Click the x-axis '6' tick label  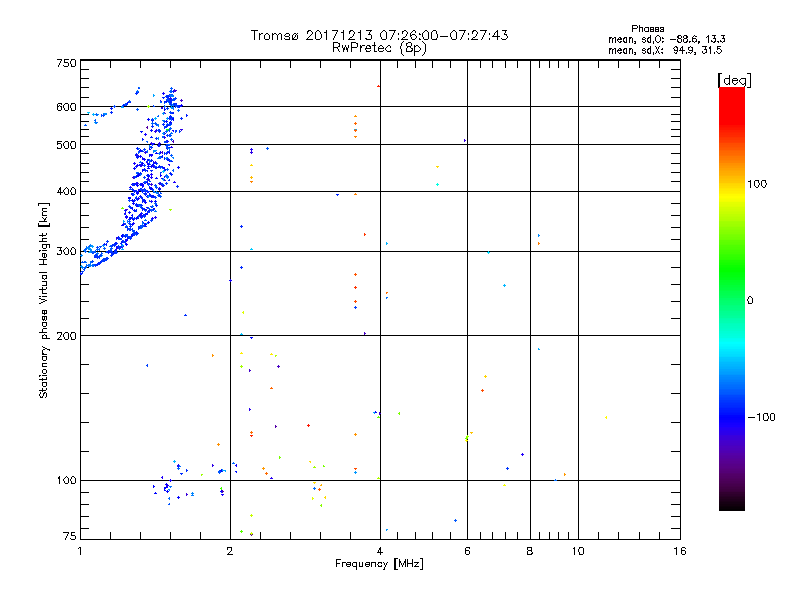coord(467,551)
